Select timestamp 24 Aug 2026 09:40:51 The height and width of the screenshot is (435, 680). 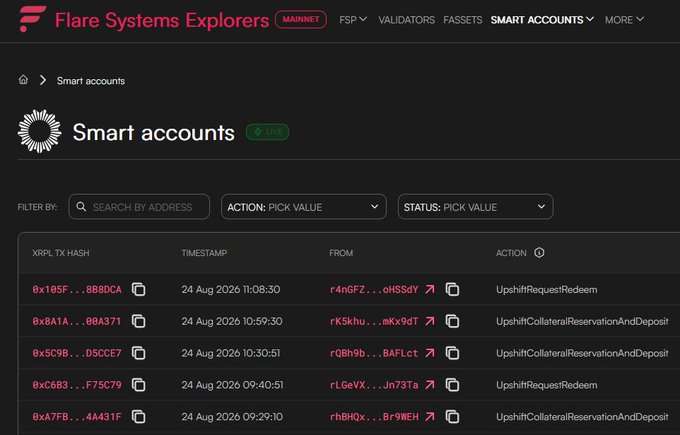232,385
